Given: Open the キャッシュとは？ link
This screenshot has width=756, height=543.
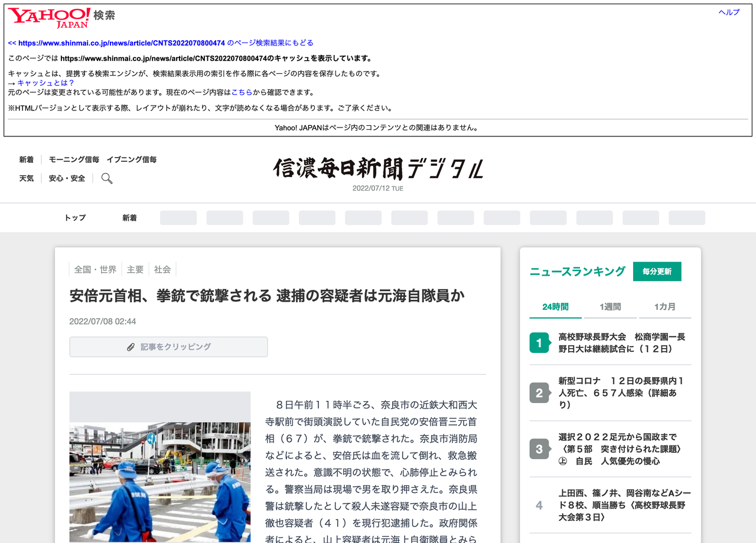Looking at the screenshot, I should coord(46,83).
